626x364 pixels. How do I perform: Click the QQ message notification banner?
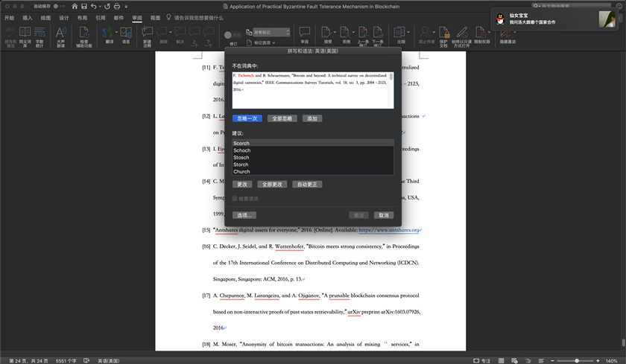point(556,19)
